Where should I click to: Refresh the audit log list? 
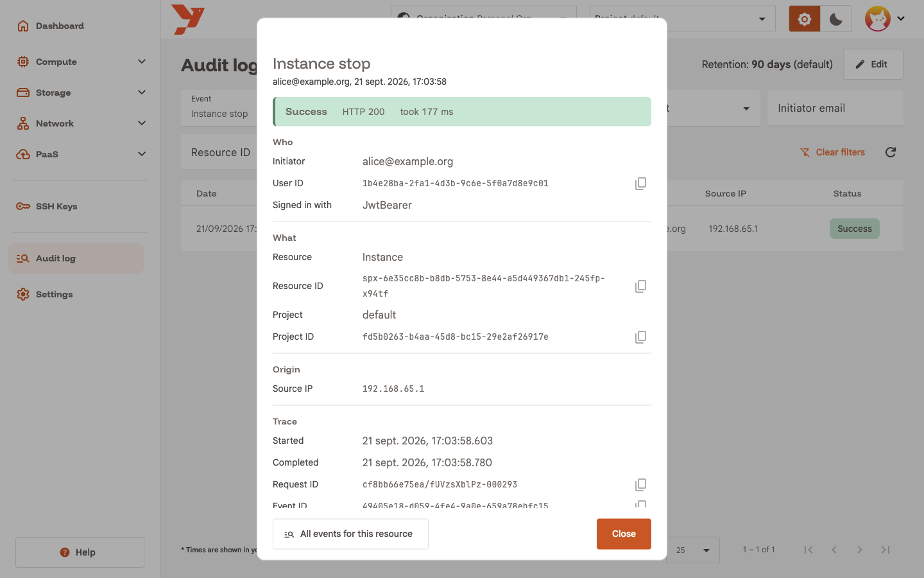pyautogui.click(x=891, y=152)
